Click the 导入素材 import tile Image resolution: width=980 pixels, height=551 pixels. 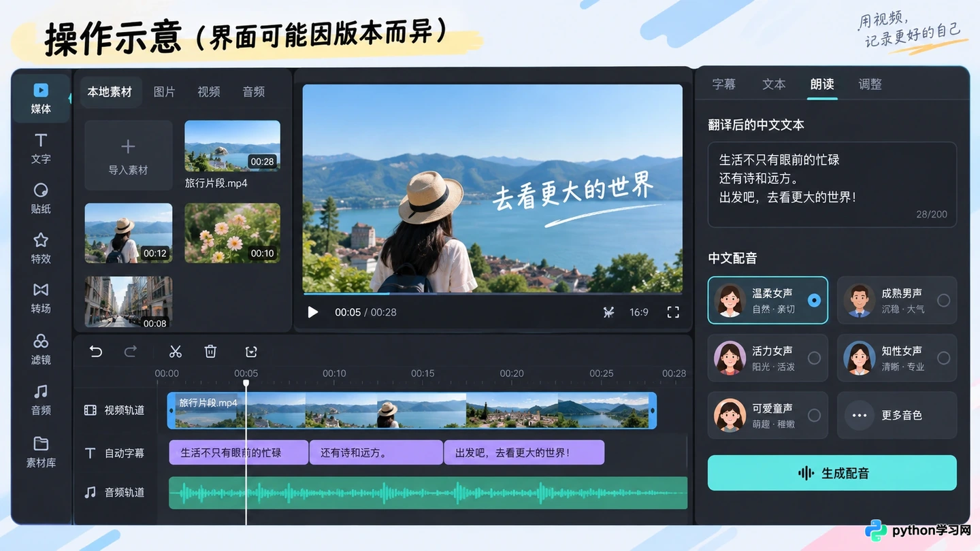(128, 155)
